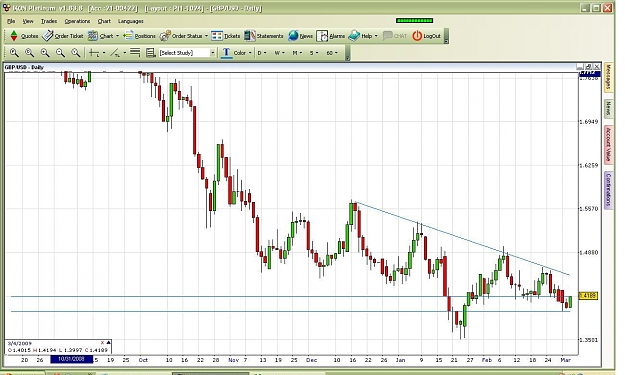Open the Select Study combo box
The height and width of the screenshot is (375, 625).
coord(187,53)
